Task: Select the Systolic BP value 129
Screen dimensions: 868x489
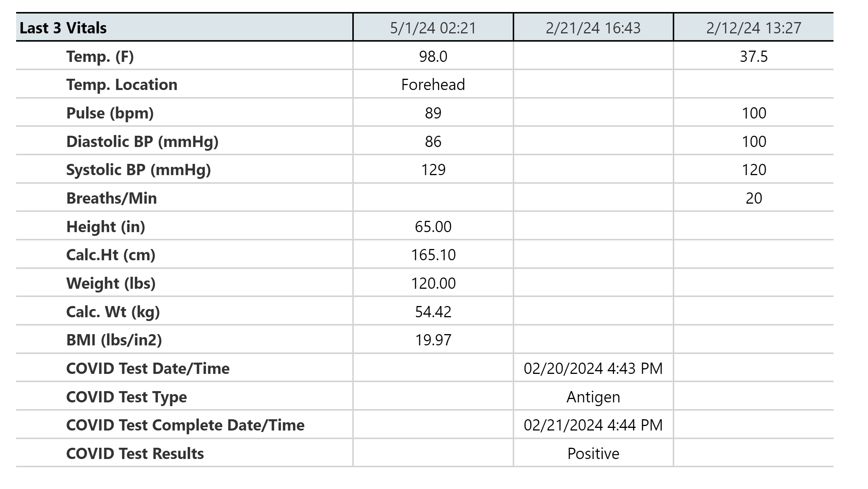Action: pos(433,170)
